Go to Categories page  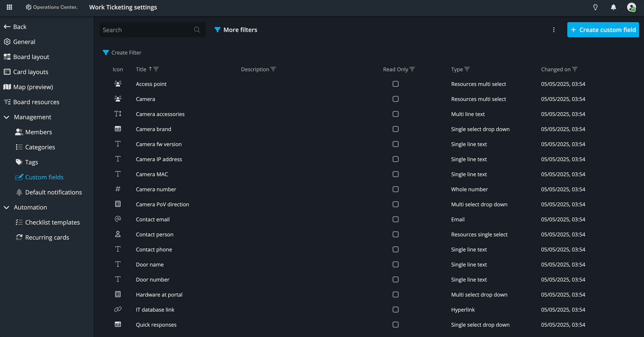point(40,147)
